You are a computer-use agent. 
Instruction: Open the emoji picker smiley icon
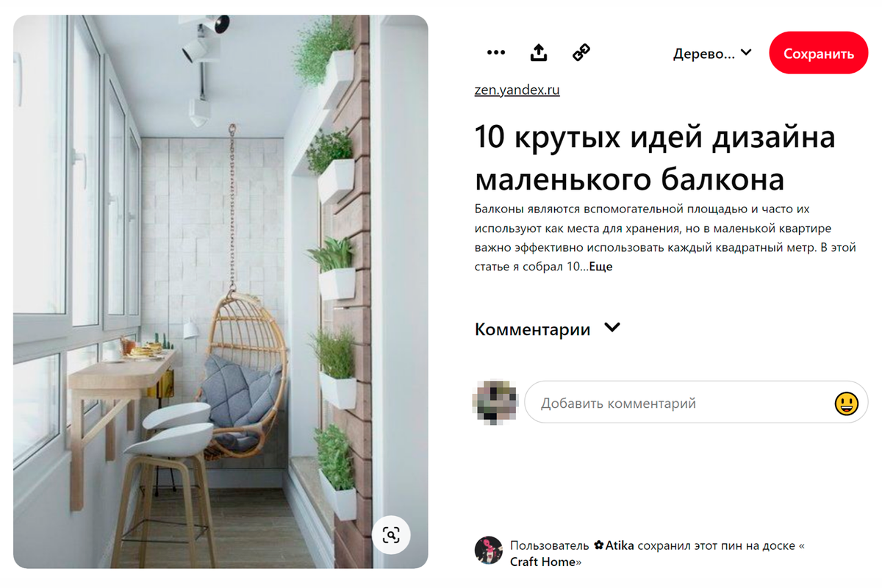click(x=847, y=403)
